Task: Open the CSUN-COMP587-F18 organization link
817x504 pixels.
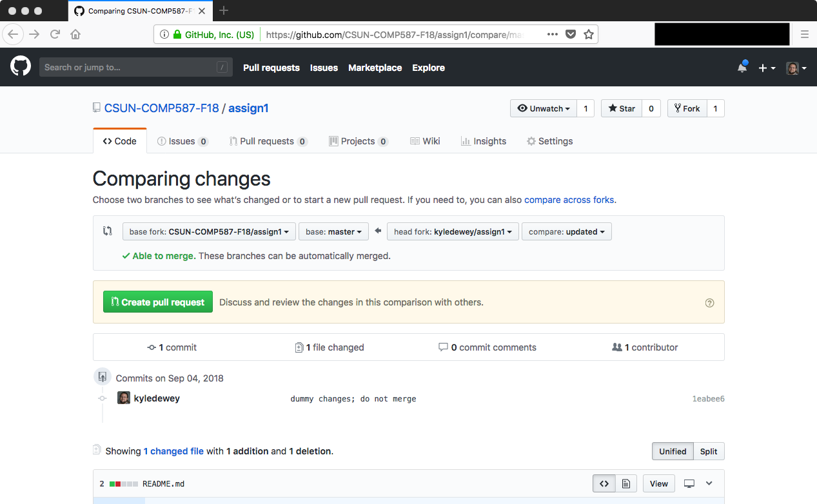Action: click(162, 108)
